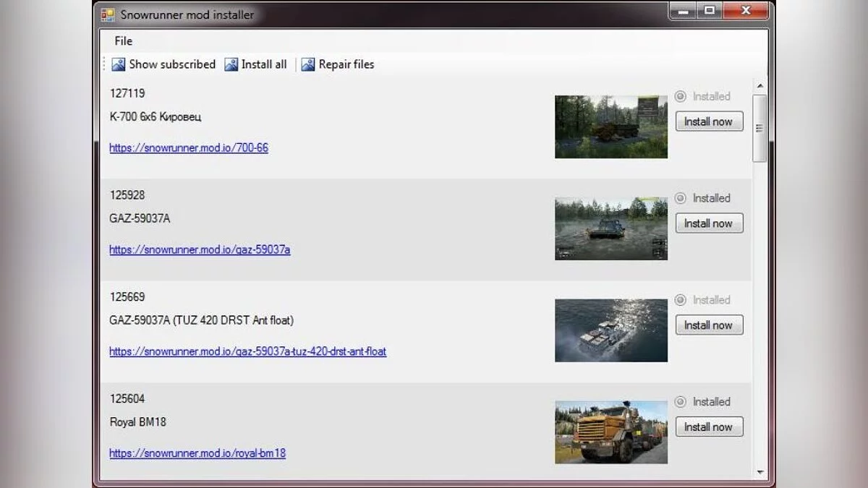Install now the TUZ 420 DRST mod
868x488 pixels.
(x=709, y=325)
